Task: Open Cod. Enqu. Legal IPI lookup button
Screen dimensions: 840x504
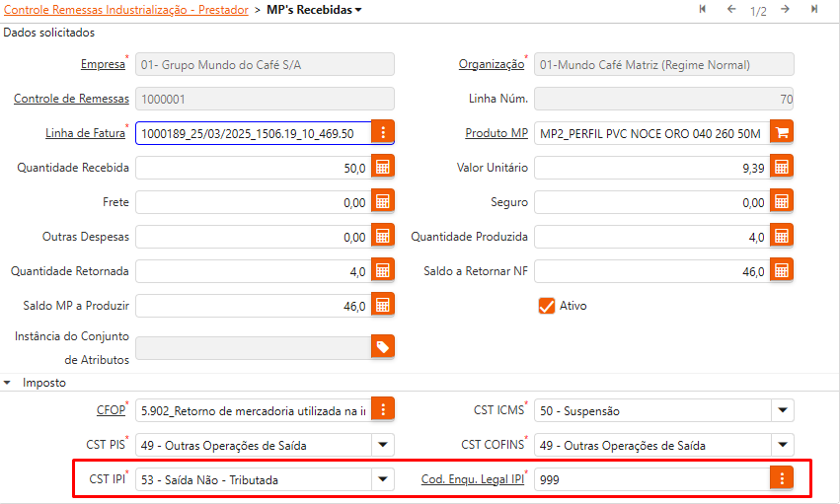Action: pos(782,478)
